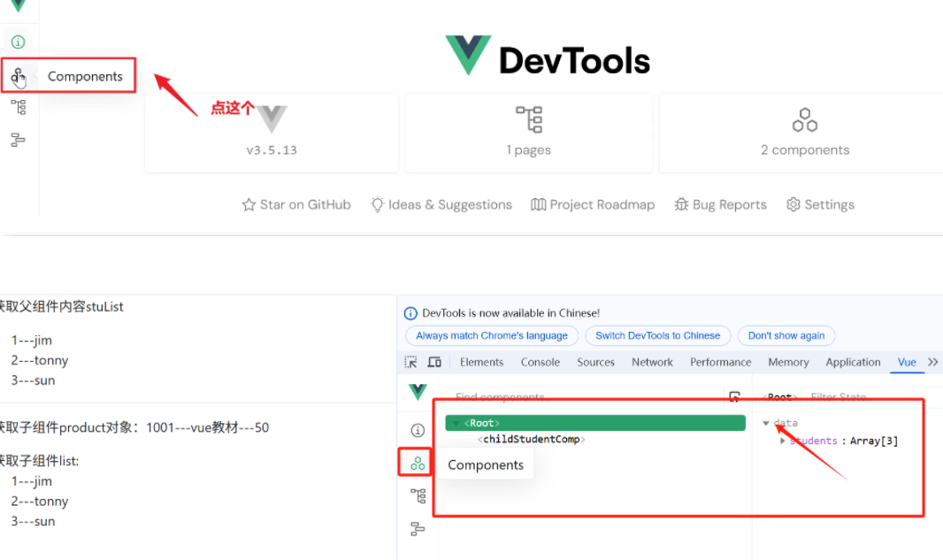The image size is (943, 560).
Task: Switch to the Performance tab
Action: point(720,362)
